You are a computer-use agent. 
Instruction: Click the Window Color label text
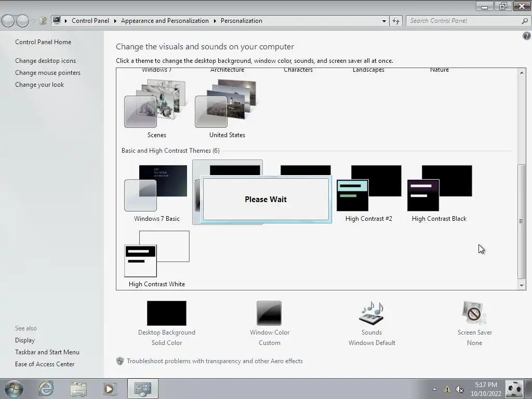[270, 332]
